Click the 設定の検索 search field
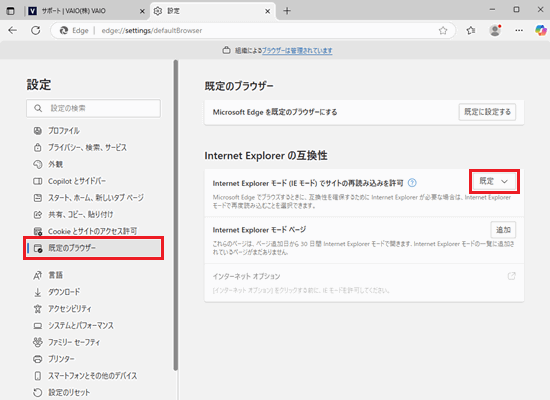The width and height of the screenshot is (550, 400). point(93,108)
